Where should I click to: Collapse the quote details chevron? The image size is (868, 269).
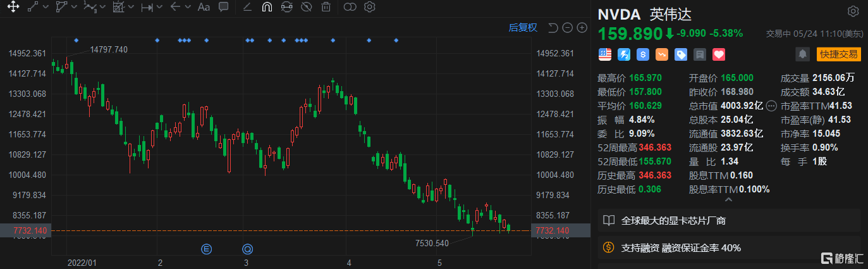pyautogui.click(x=728, y=200)
